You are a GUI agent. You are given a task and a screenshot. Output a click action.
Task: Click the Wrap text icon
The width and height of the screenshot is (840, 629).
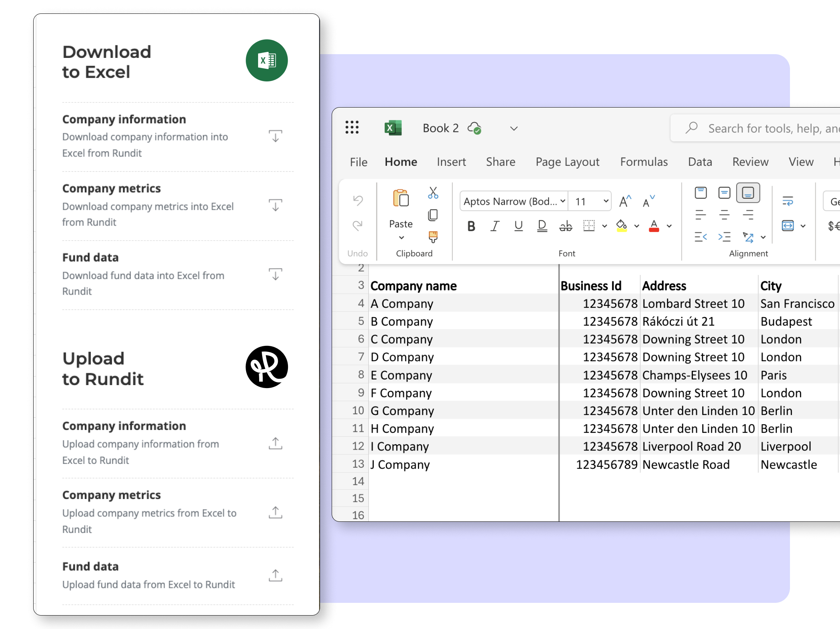[x=788, y=201]
